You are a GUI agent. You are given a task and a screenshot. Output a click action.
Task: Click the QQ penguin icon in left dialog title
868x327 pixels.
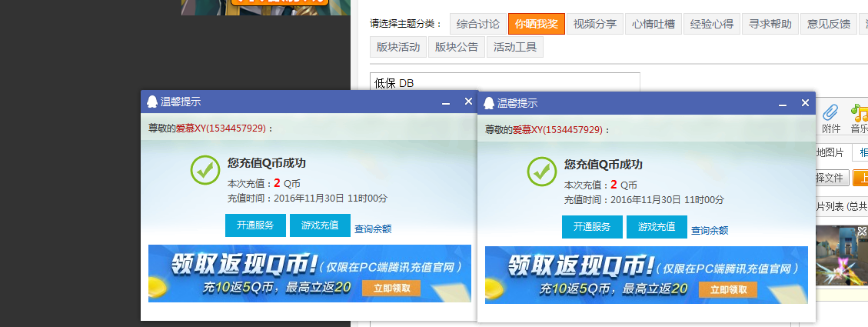point(152,102)
